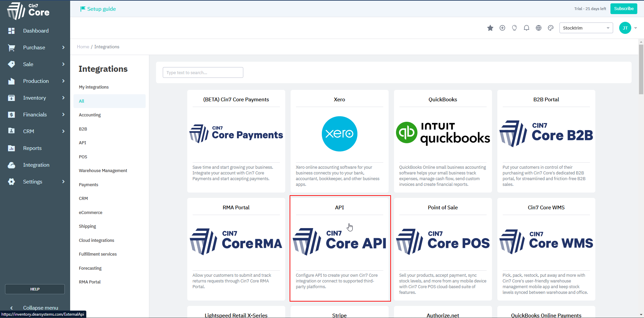644x318 pixels.
Task: Click the Reports chart icon in sidebar
Action: [11, 148]
